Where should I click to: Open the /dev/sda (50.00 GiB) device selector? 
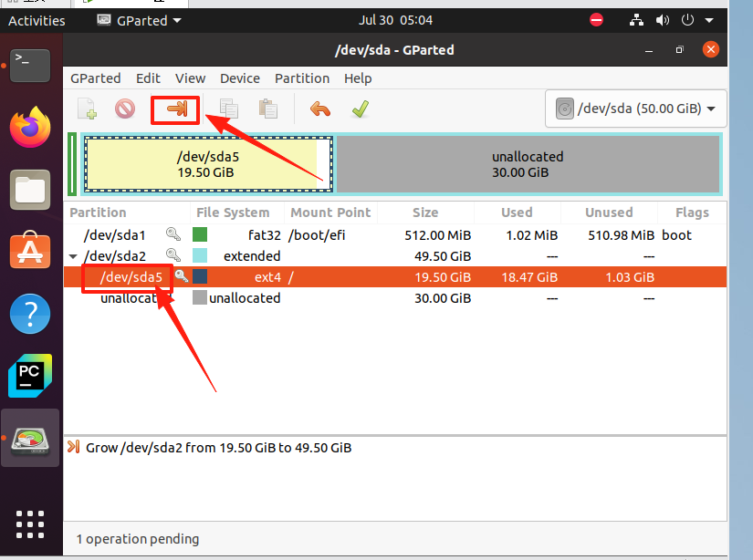(x=636, y=109)
